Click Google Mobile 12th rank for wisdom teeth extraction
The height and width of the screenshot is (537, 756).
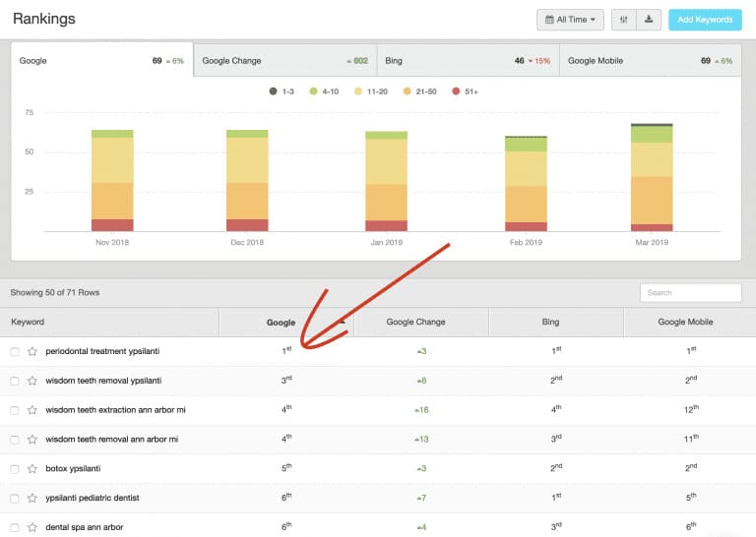691,409
